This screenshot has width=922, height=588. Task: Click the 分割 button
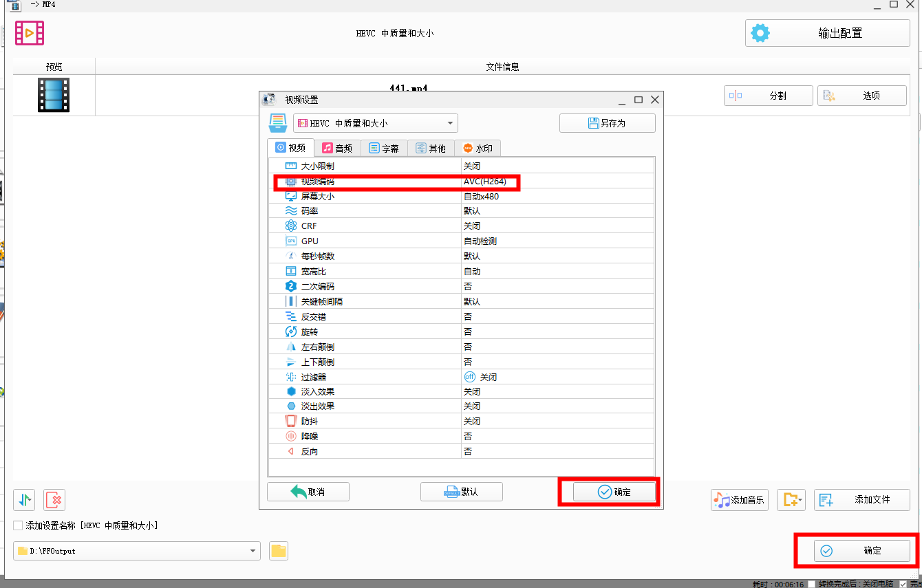769,96
